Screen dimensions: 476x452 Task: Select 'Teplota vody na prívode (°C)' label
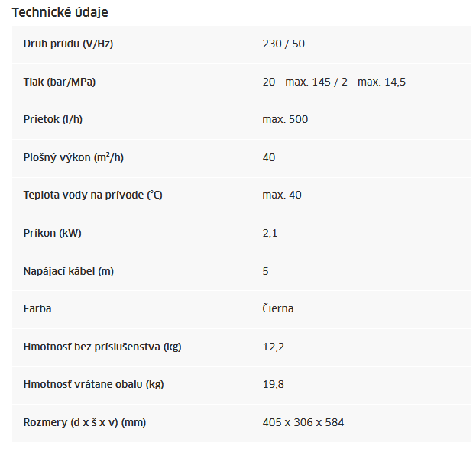(x=93, y=195)
